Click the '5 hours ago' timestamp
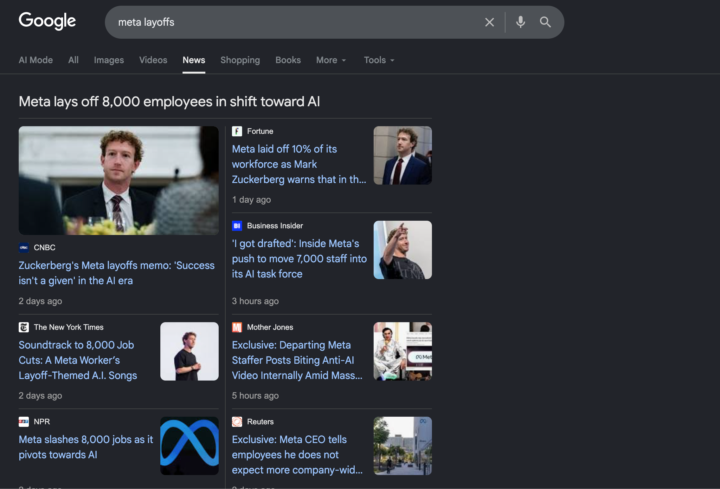The height and width of the screenshot is (489, 720). [255, 396]
